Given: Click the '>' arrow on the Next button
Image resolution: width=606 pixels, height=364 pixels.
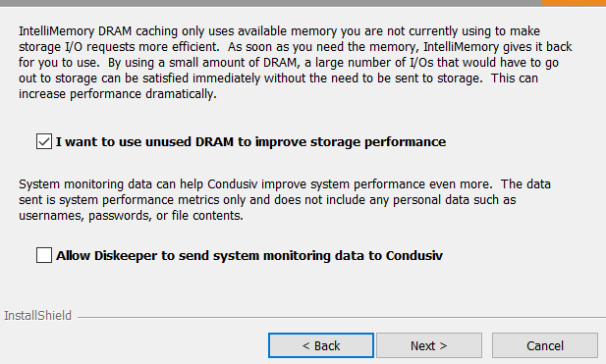Looking at the screenshot, I should pyautogui.click(x=443, y=346).
